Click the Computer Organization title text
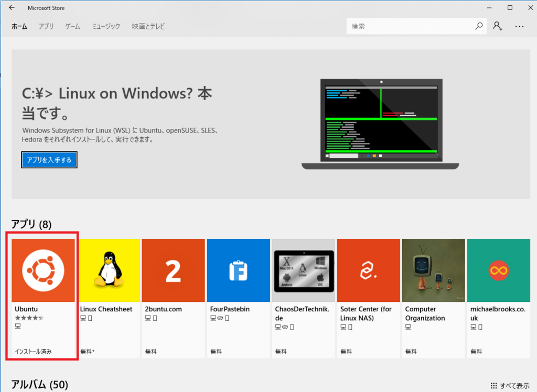 pyautogui.click(x=425, y=313)
